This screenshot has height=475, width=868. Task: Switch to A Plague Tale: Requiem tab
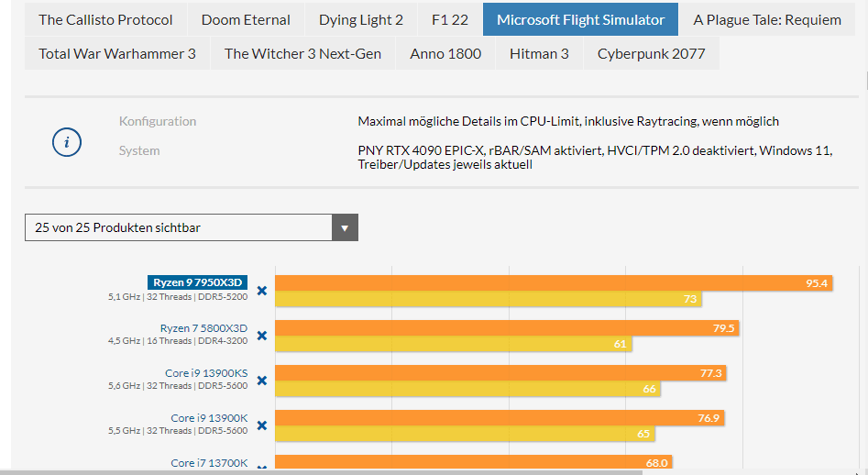point(767,19)
